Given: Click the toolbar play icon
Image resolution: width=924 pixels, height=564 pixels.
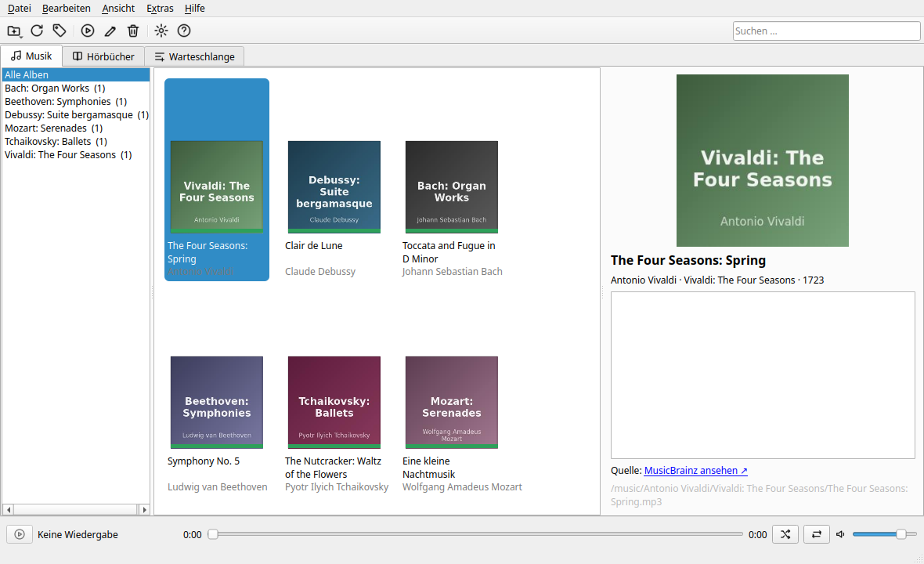Looking at the screenshot, I should click(87, 31).
